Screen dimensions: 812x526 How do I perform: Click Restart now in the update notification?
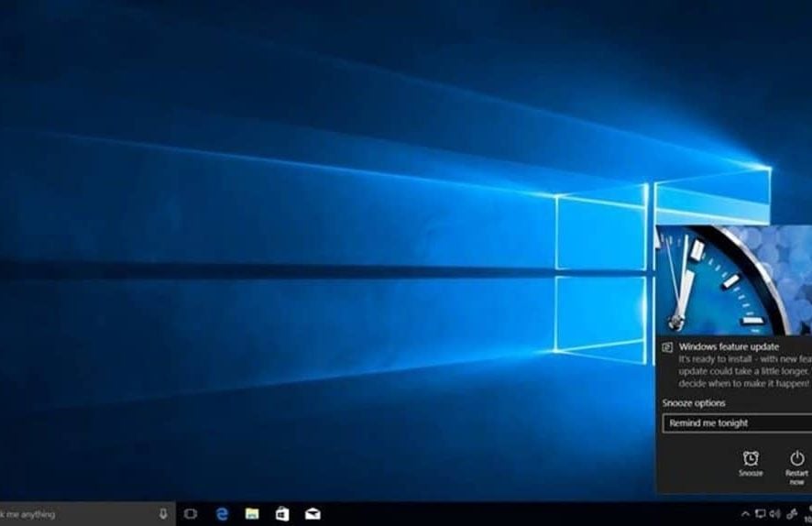coord(796,467)
